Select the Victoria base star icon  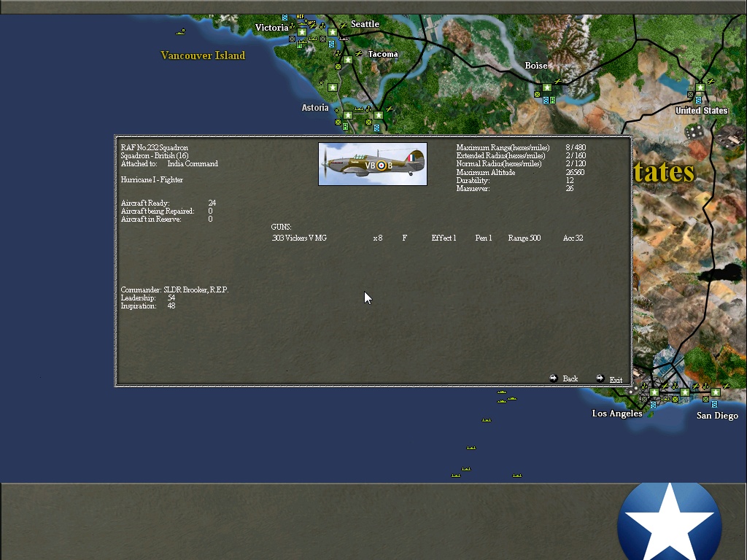(302, 32)
